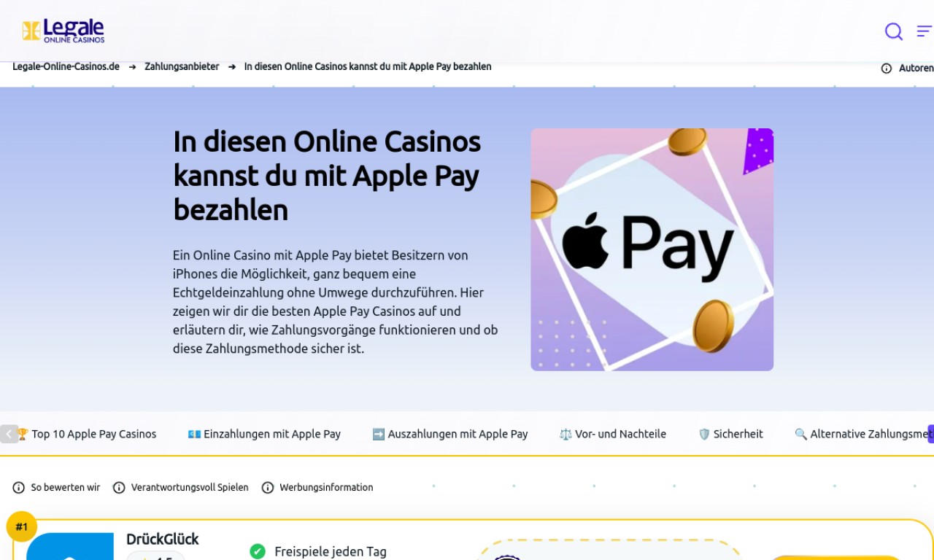The image size is (934, 560).
Task: Jump to Top 10 Apple Pay Casinos
Action: pyautogui.click(x=86, y=434)
